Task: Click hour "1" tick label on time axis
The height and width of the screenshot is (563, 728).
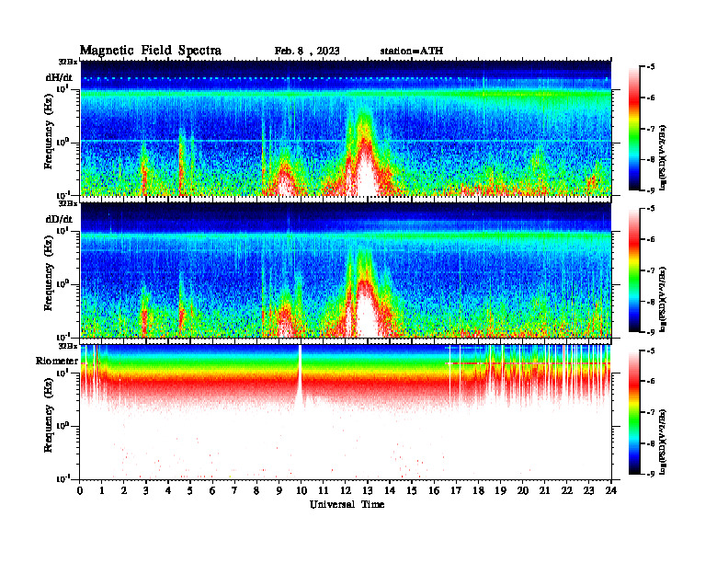Action: click(102, 490)
